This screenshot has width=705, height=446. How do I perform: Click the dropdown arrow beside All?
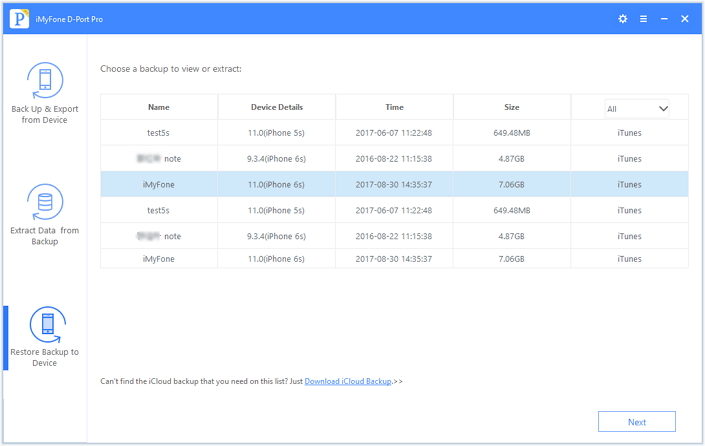663,109
